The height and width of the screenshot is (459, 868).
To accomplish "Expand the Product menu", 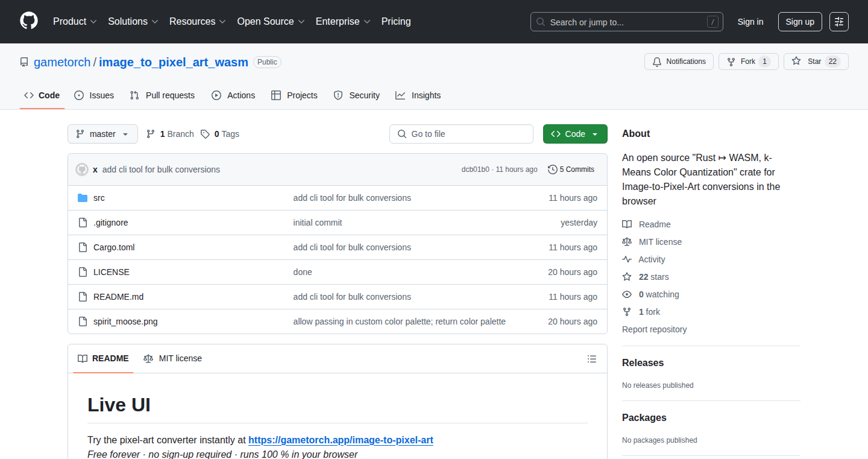I will point(75,21).
